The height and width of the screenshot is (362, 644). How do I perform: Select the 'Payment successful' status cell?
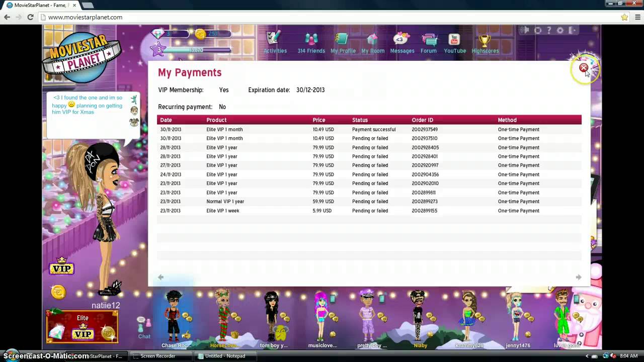pos(374,129)
